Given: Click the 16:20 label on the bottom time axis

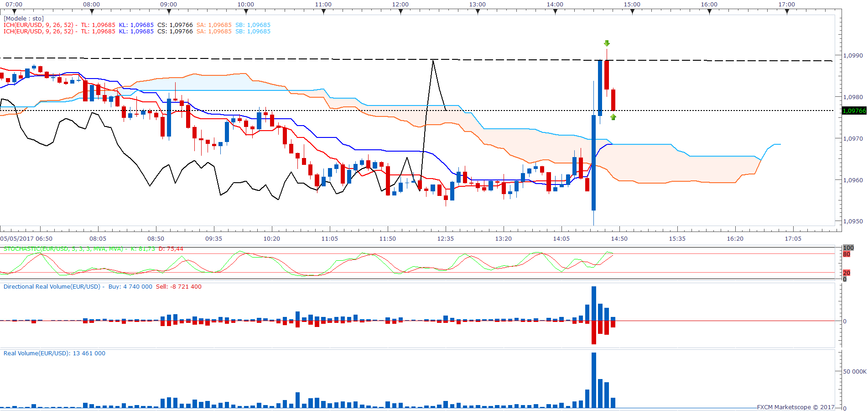Looking at the screenshot, I should [x=735, y=239].
